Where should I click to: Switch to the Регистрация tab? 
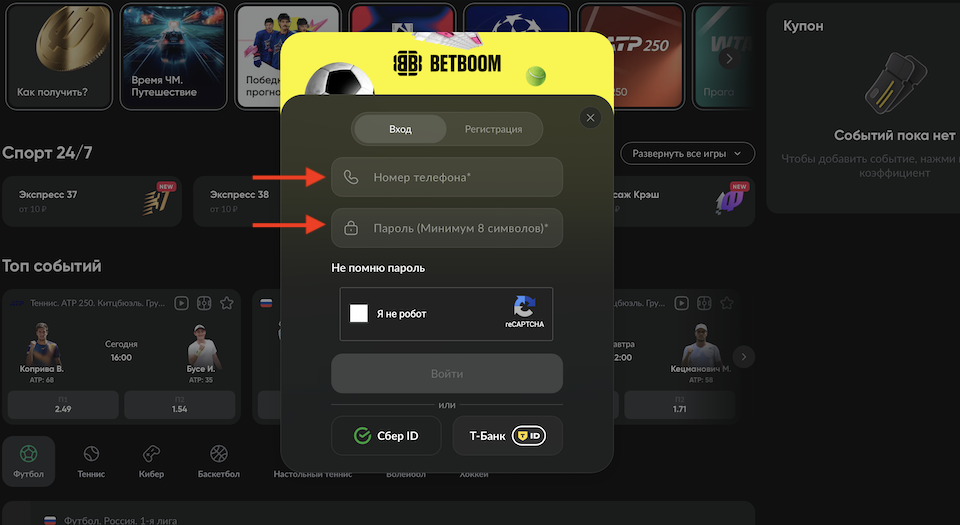(x=493, y=129)
